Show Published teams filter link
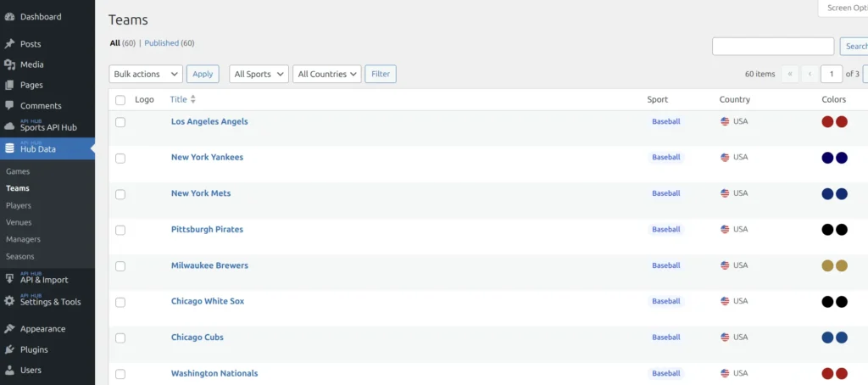Image resolution: width=868 pixels, height=385 pixels. click(161, 43)
